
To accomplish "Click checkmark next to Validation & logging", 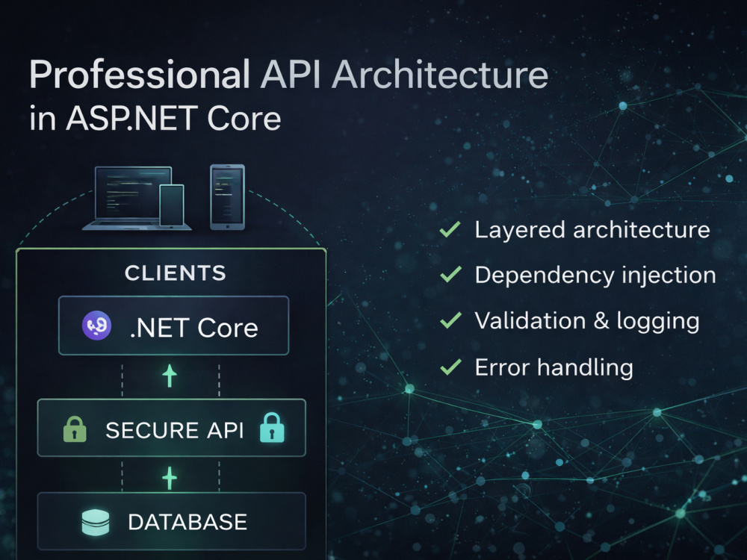I will point(450,320).
